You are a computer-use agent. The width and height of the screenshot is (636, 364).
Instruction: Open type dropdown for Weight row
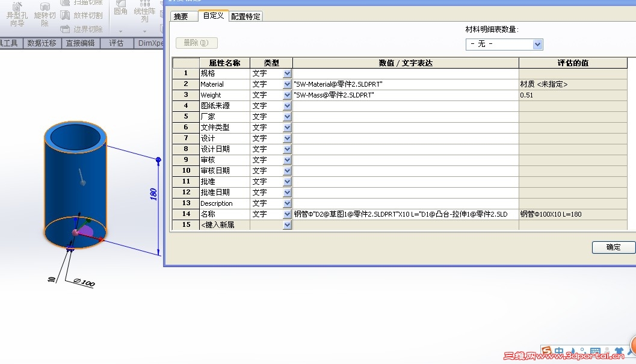point(287,95)
